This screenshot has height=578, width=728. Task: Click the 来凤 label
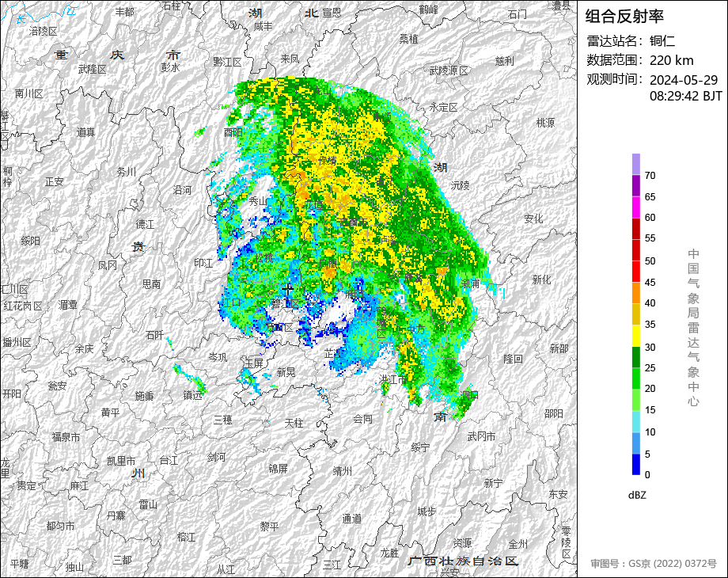[290, 59]
